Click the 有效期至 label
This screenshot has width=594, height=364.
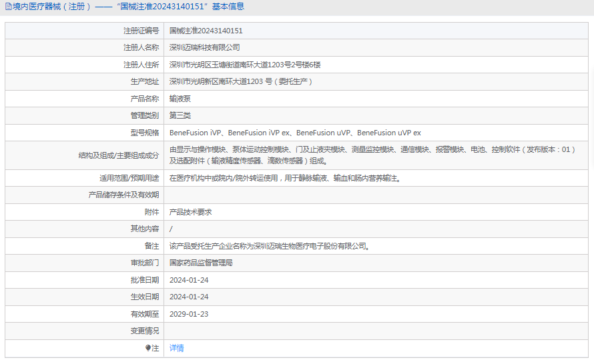145,314
